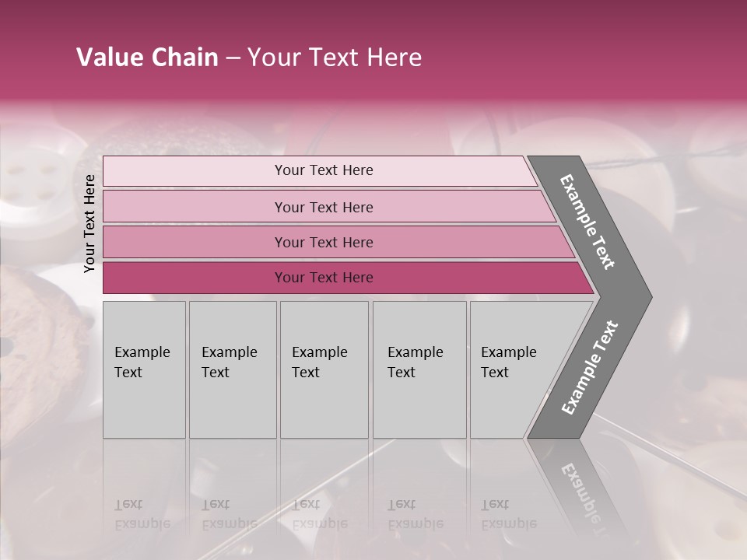Select the fourth gray 'Example Text' box
The height and width of the screenshot is (560, 747).
[419, 369]
